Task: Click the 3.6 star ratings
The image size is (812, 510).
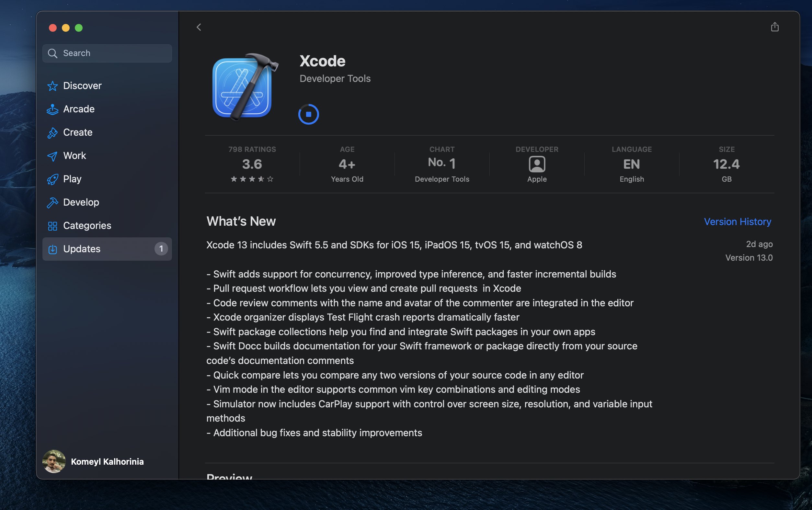Action: pos(252,164)
